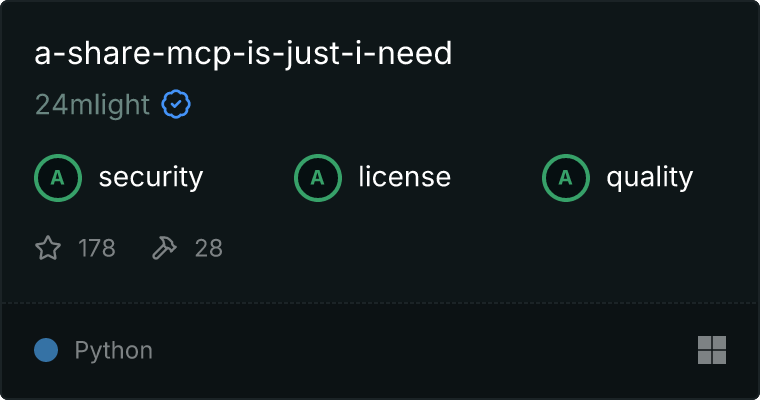The height and width of the screenshot is (400, 760).
Task: Open the a-share-mcp-is-just-i-need title link
Action: (x=243, y=53)
